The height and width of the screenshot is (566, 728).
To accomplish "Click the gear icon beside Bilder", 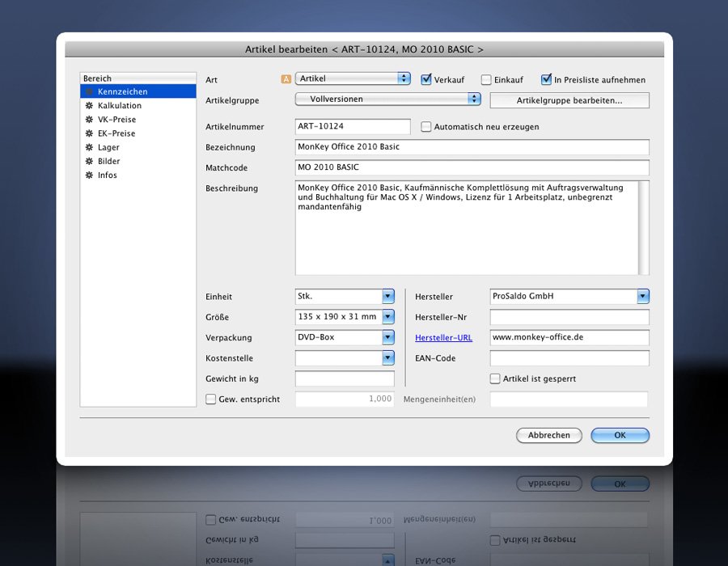I will 89,161.
